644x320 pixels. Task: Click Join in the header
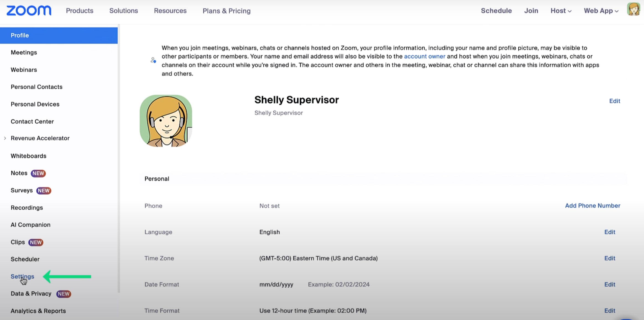pyautogui.click(x=531, y=11)
